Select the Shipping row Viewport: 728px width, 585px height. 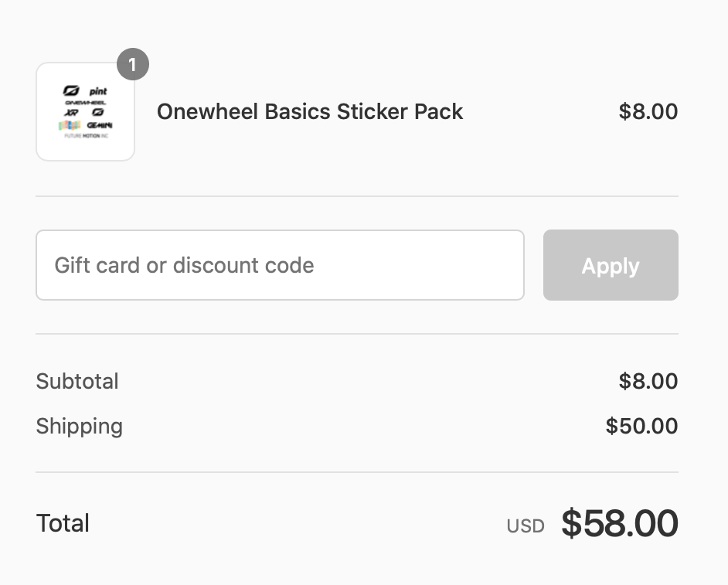(79, 426)
